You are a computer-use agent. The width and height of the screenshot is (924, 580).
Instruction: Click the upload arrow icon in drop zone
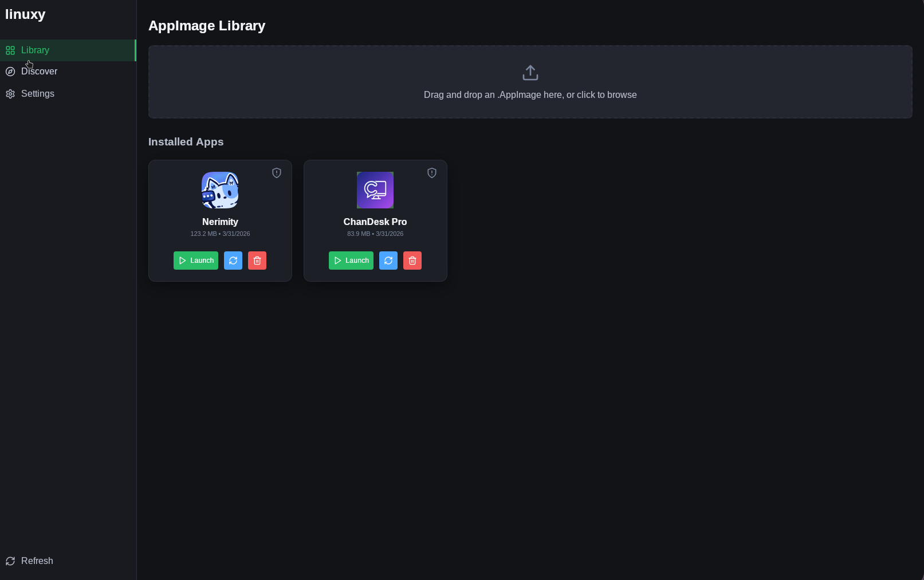point(530,72)
